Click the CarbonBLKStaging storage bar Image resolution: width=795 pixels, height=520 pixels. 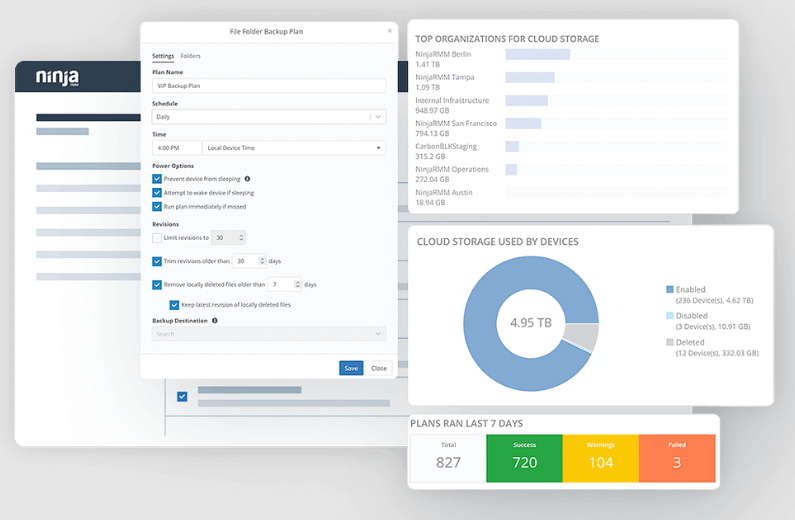pos(512,146)
